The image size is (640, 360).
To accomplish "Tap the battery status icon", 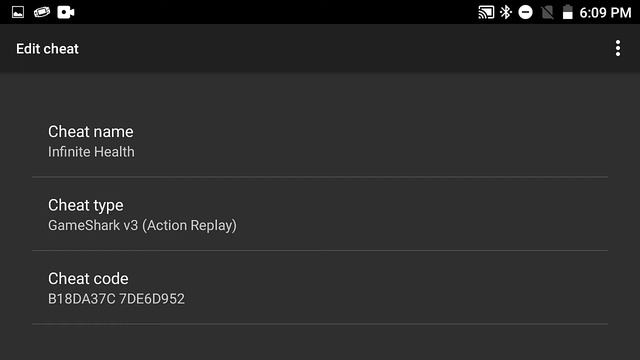I will tap(567, 12).
